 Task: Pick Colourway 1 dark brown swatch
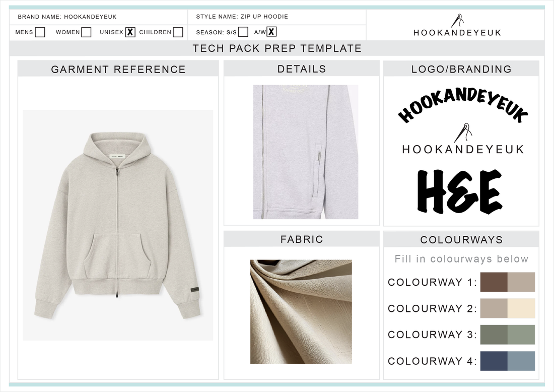pos(494,282)
